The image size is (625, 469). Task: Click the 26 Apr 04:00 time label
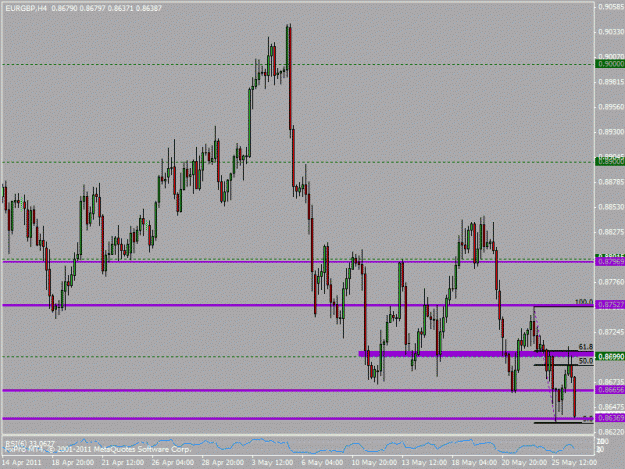pos(173,463)
